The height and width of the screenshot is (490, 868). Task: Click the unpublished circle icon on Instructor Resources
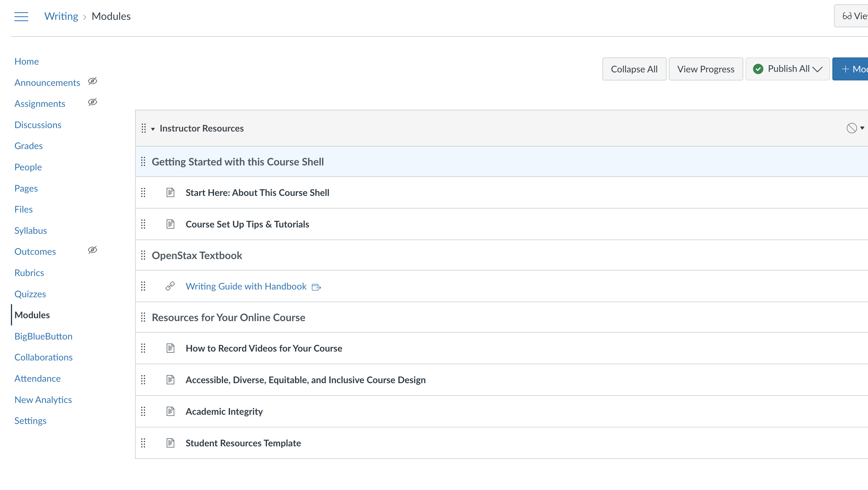tap(852, 128)
